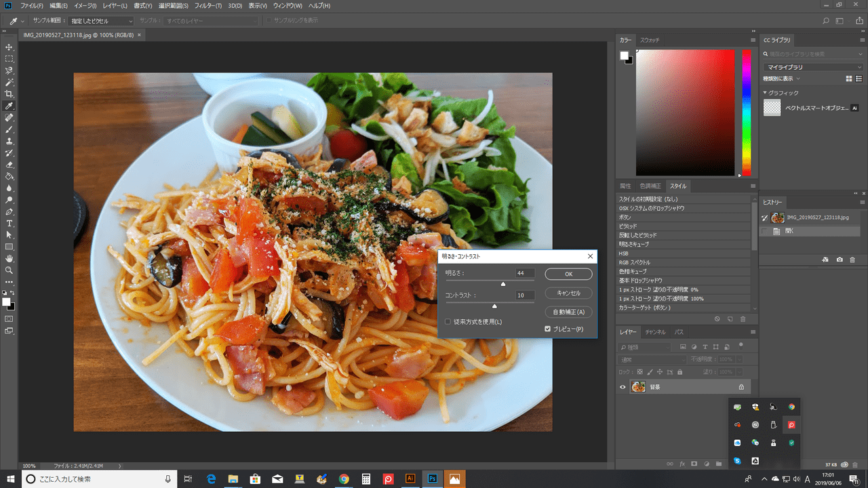Open the Layers panel's options menu
Image resolution: width=868 pixels, height=488 pixels.
pyautogui.click(x=753, y=332)
